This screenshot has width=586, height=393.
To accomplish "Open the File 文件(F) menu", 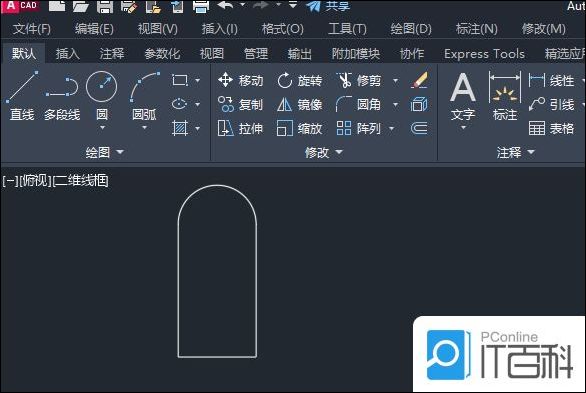I will point(32,29).
